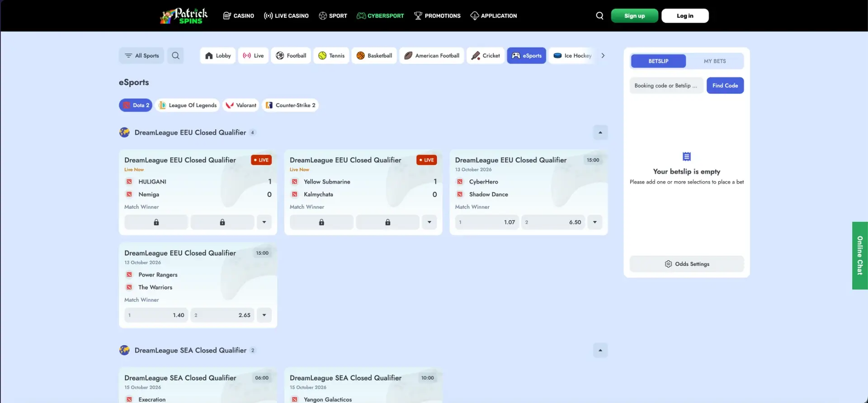Click the LIVE badge on Yellow Submarine match
Image resolution: width=868 pixels, height=403 pixels.
(427, 160)
